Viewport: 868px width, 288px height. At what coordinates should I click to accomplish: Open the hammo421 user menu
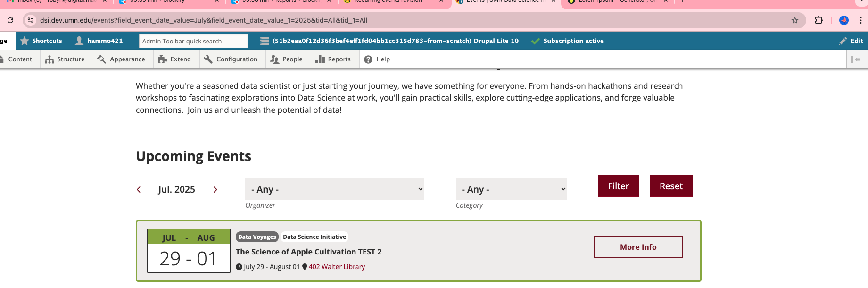[99, 41]
